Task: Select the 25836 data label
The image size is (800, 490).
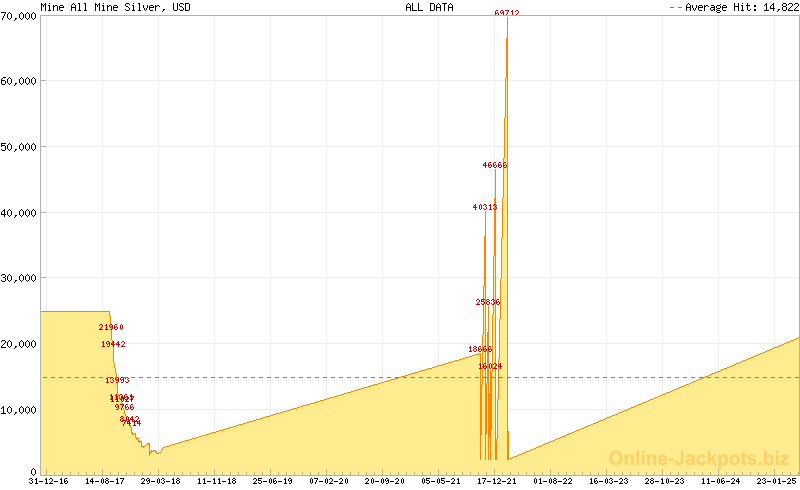Action: (488, 302)
